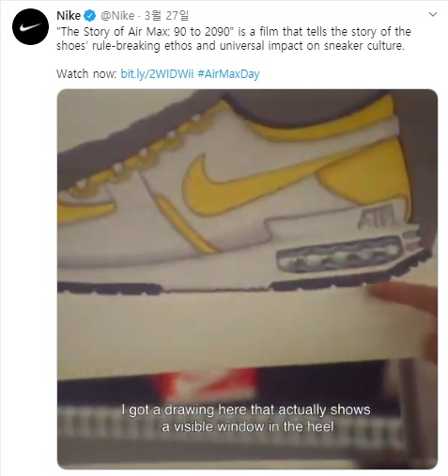Click the red Nike box under the drawing
The image size is (448, 476).
[204, 383]
